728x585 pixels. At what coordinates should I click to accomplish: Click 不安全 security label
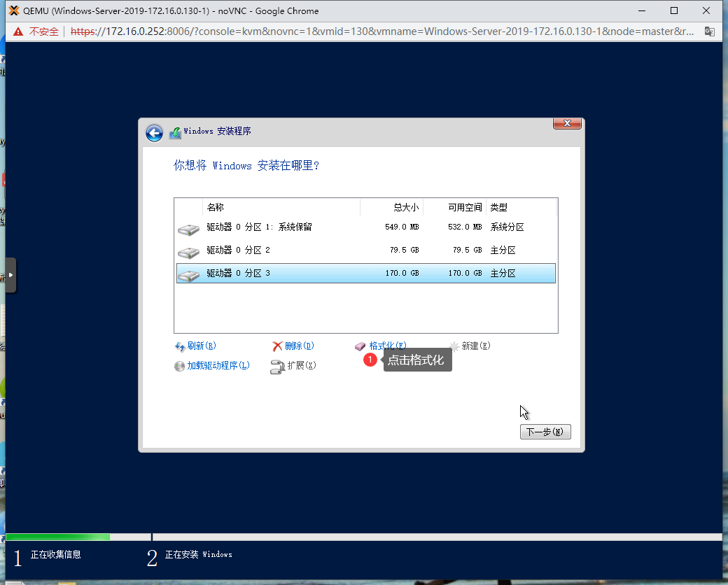coord(43,31)
